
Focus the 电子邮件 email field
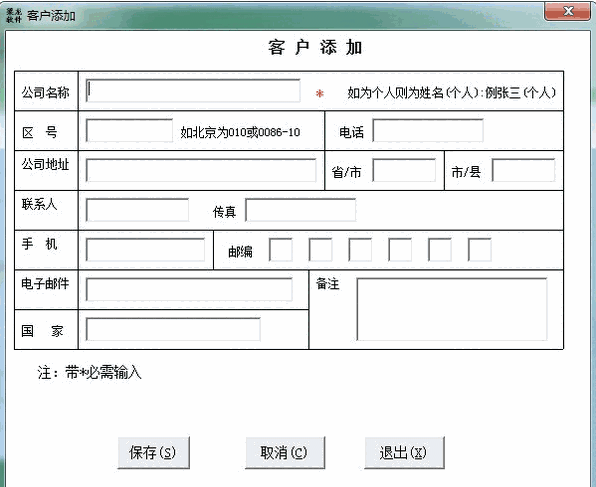[189, 289]
